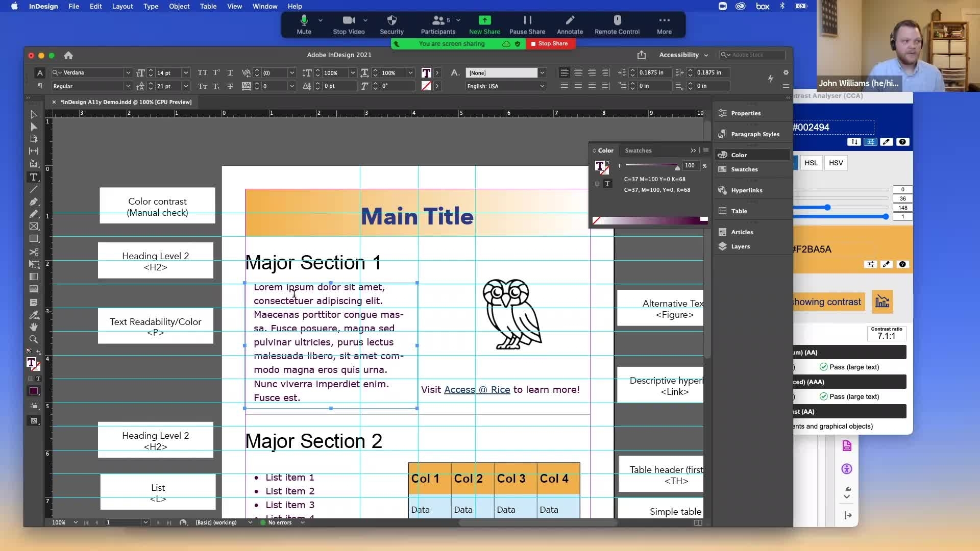Open the Accessibility workspace dropdown

(683, 55)
